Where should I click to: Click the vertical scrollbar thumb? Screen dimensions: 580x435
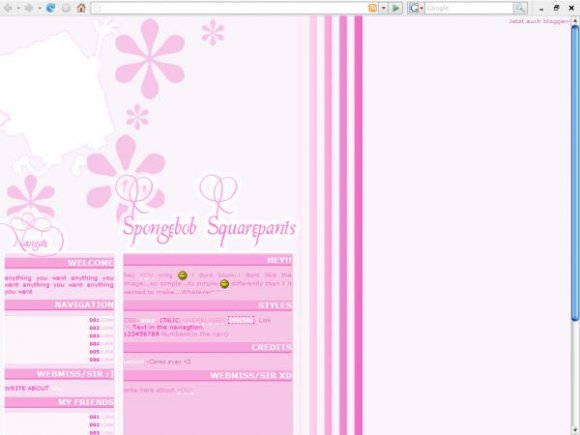575,173
